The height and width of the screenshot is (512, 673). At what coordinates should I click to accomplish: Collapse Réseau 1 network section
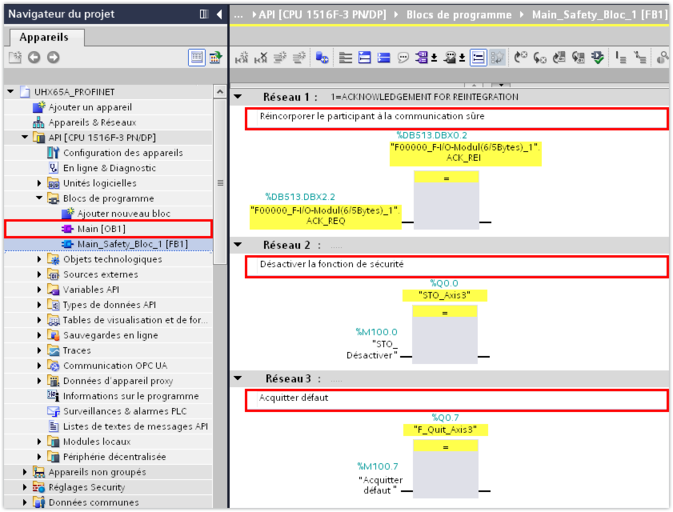click(x=238, y=97)
